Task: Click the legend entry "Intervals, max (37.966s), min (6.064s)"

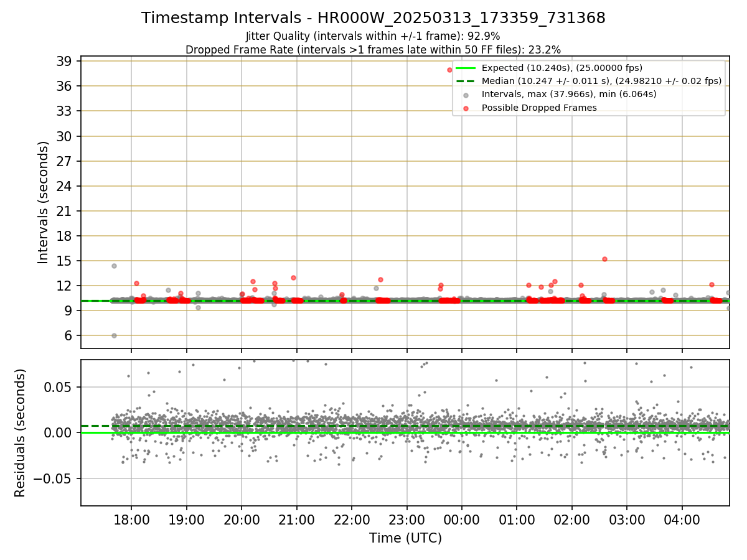Action: [569, 95]
